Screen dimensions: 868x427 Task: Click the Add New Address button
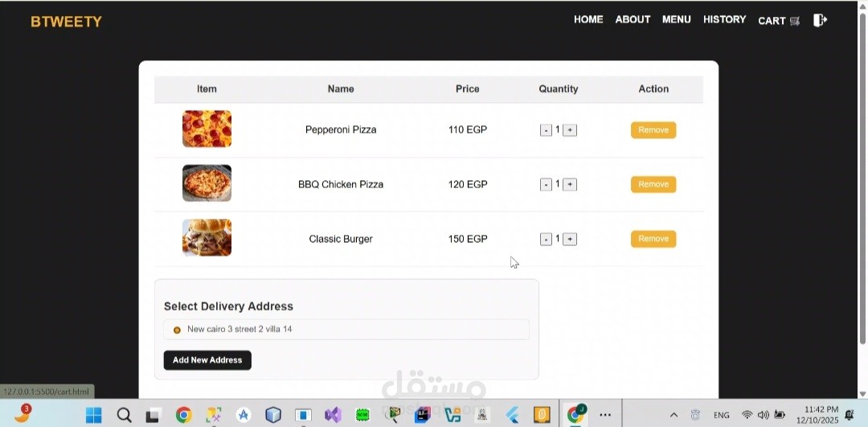207,360
